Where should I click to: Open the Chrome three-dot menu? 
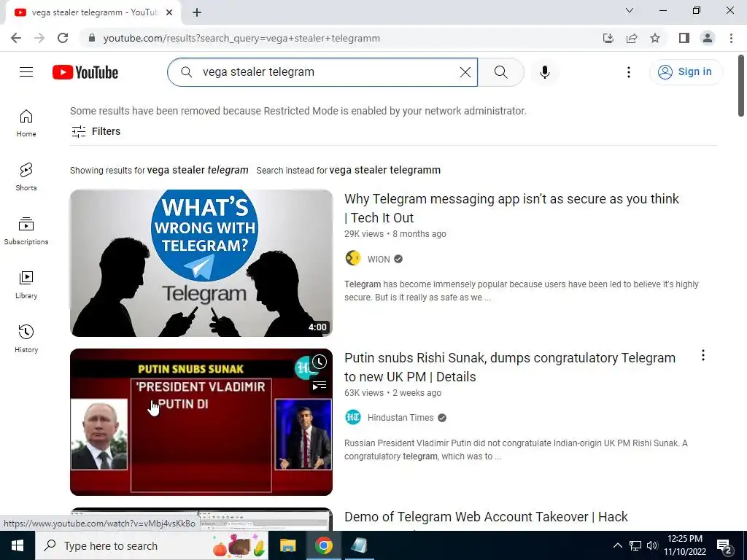click(x=731, y=38)
